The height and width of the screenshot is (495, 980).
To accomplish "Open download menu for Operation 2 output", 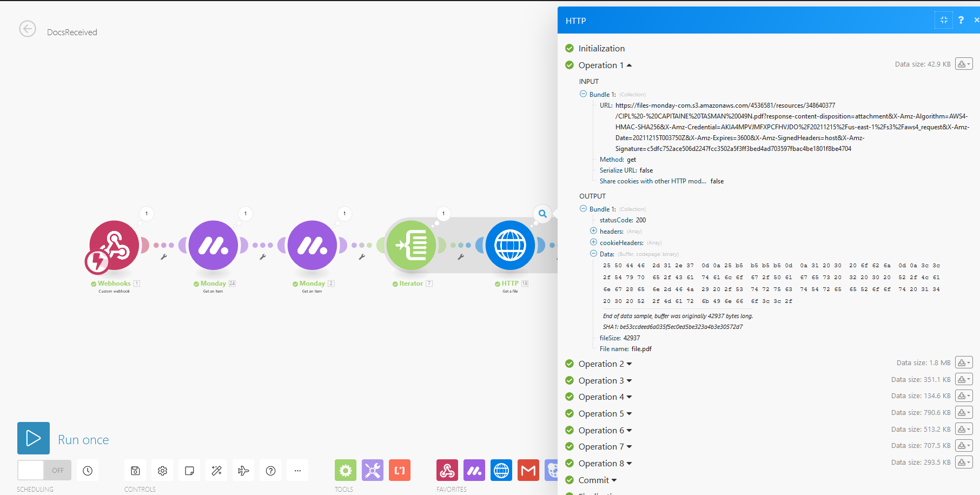I will pos(964,362).
